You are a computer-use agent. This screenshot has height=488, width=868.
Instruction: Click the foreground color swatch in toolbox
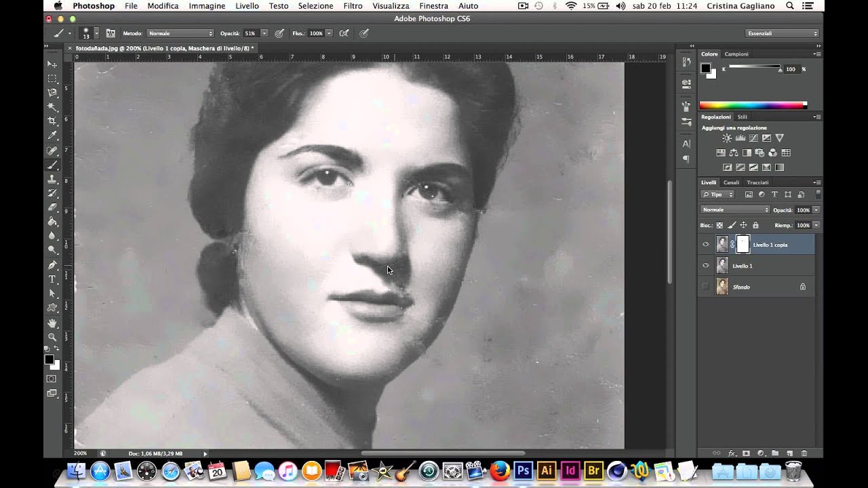tap(49, 360)
